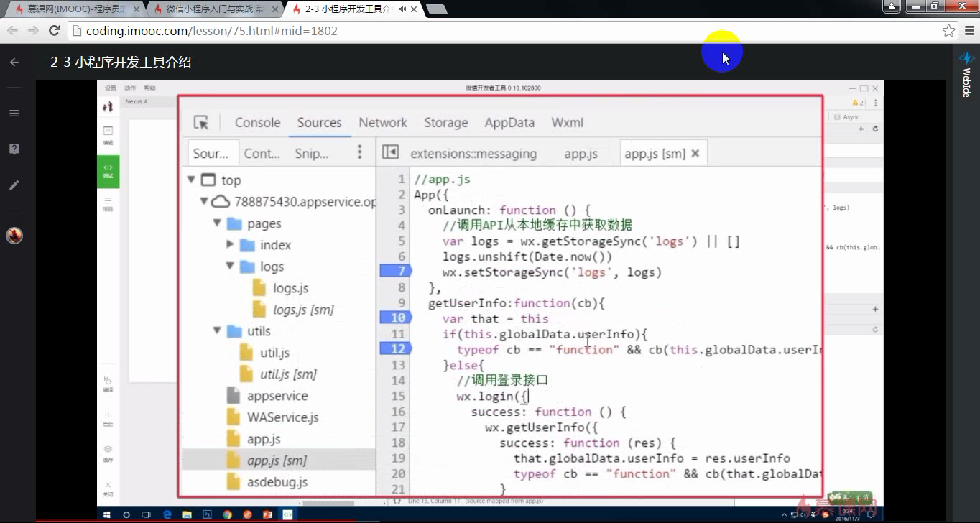The image size is (980, 523).
Task: Select the inspect element cursor icon in devtools
Action: (201, 123)
